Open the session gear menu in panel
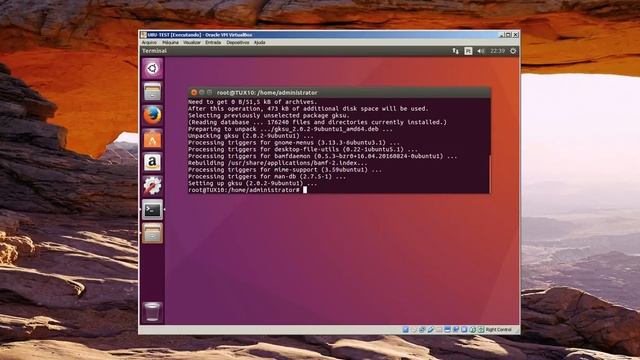The height and width of the screenshot is (360, 640). [513, 51]
